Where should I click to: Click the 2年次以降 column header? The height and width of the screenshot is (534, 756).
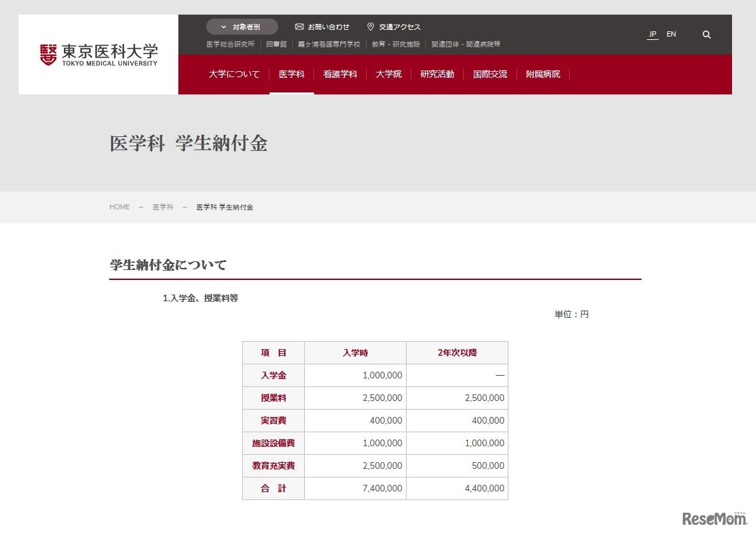coord(457,353)
